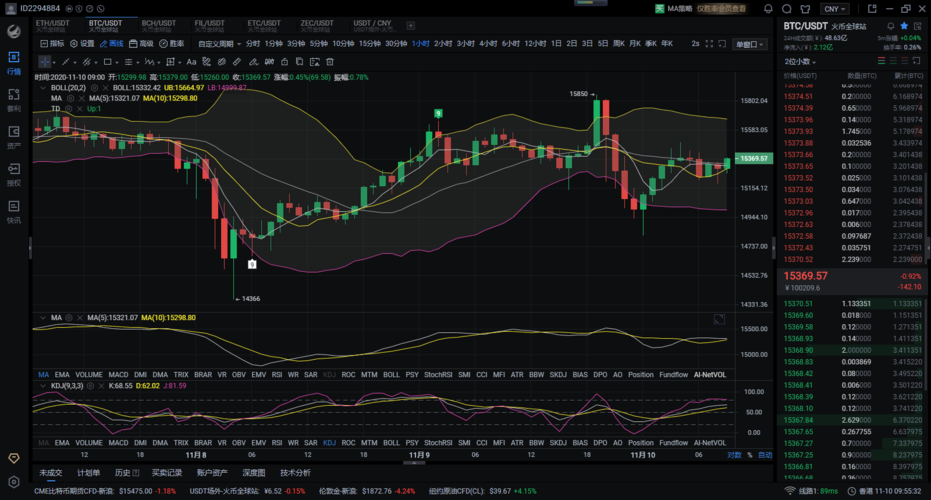This screenshot has width=931, height=500.
Task: Toggle BTC/USDT favorite star
Action: [904, 26]
